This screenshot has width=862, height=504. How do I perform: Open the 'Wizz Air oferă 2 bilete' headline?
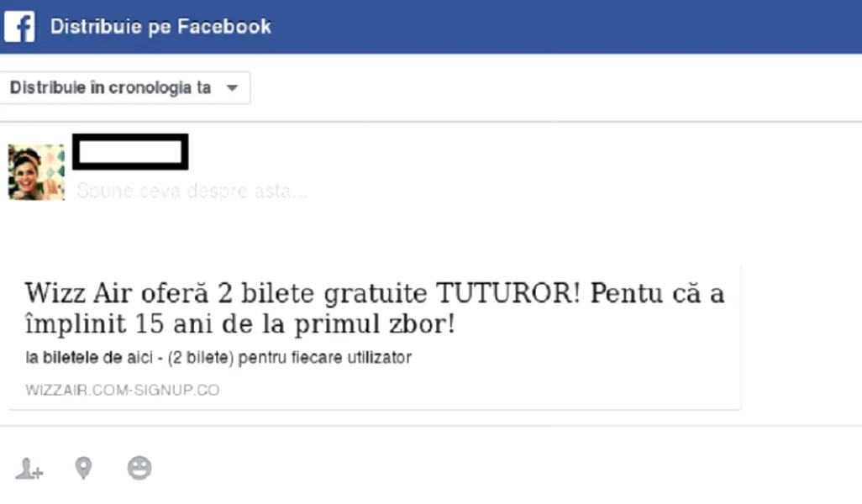[x=375, y=293]
